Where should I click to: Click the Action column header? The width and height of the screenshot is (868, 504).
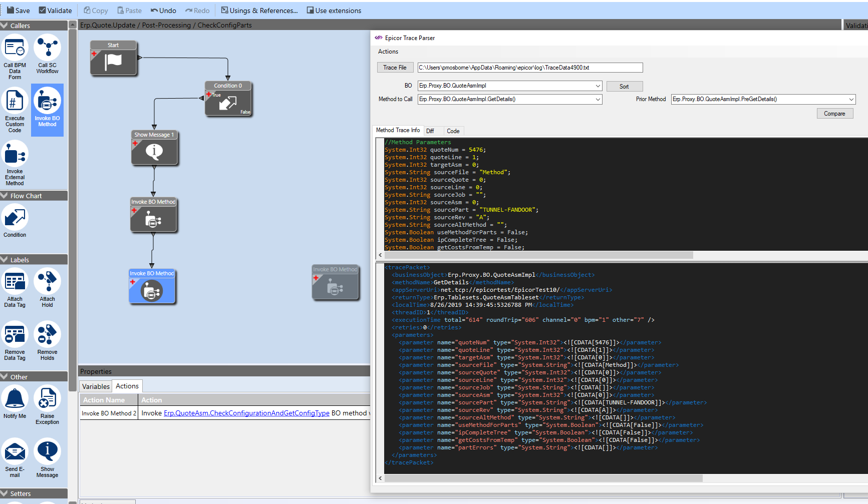[254, 400]
